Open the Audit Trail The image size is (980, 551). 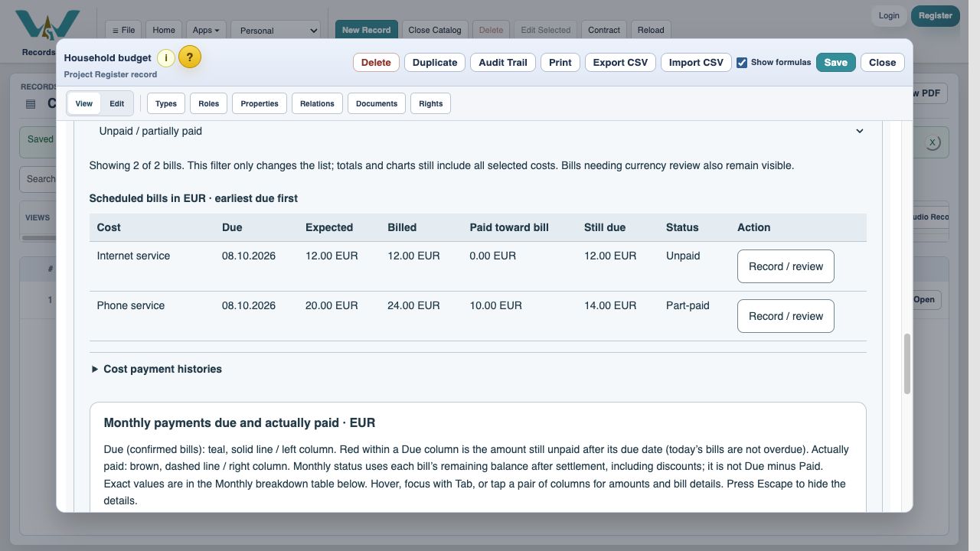click(x=503, y=63)
